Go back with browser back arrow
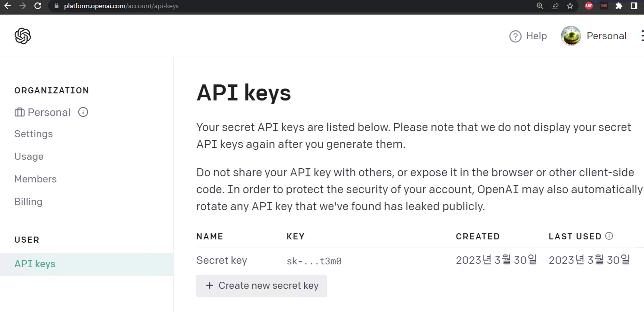Screen dimensions: 644x312 (8, 6)
